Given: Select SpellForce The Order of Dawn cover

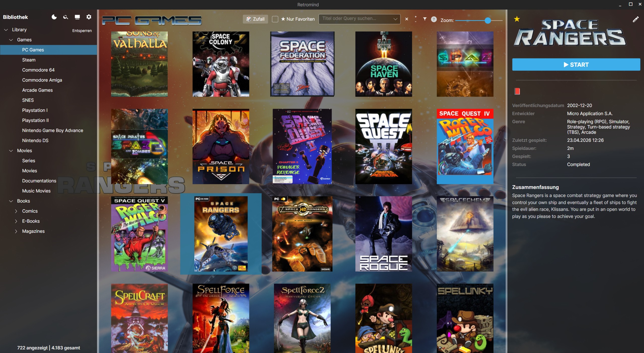Looking at the screenshot, I should (x=221, y=318).
